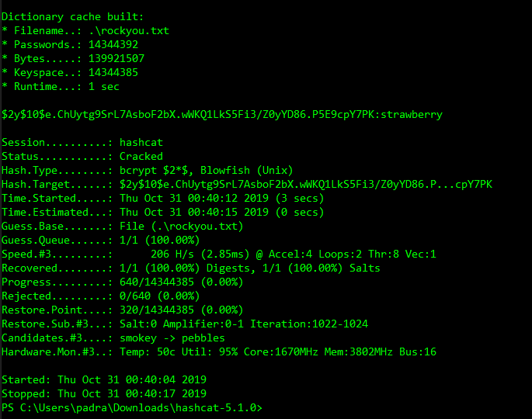The width and height of the screenshot is (532, 419).
Task: Click the Status 'Cracked' text
Action: click(141, 156)
